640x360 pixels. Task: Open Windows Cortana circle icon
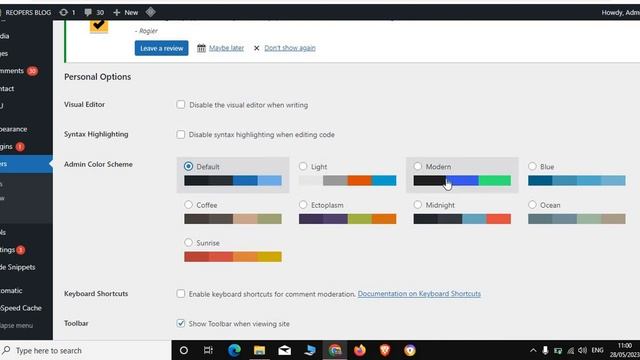184,350
